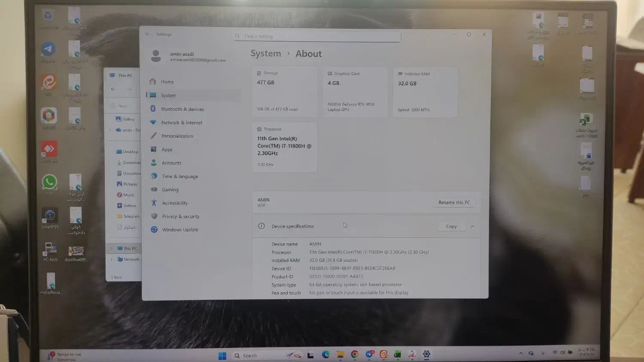Expand the Network tree item

tap(111, 259)
